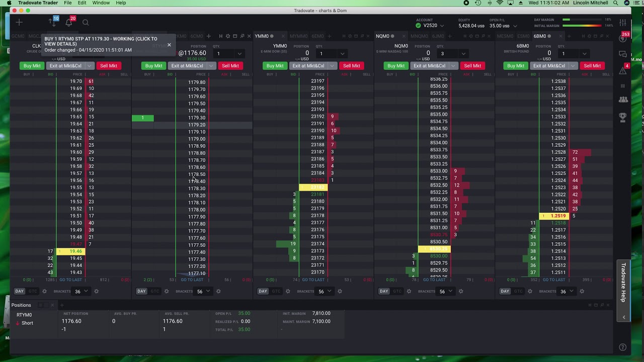Maximize the RTYM0 DOM module panel
The height and width of the screenshot is (362, 644).
[235, 36]
